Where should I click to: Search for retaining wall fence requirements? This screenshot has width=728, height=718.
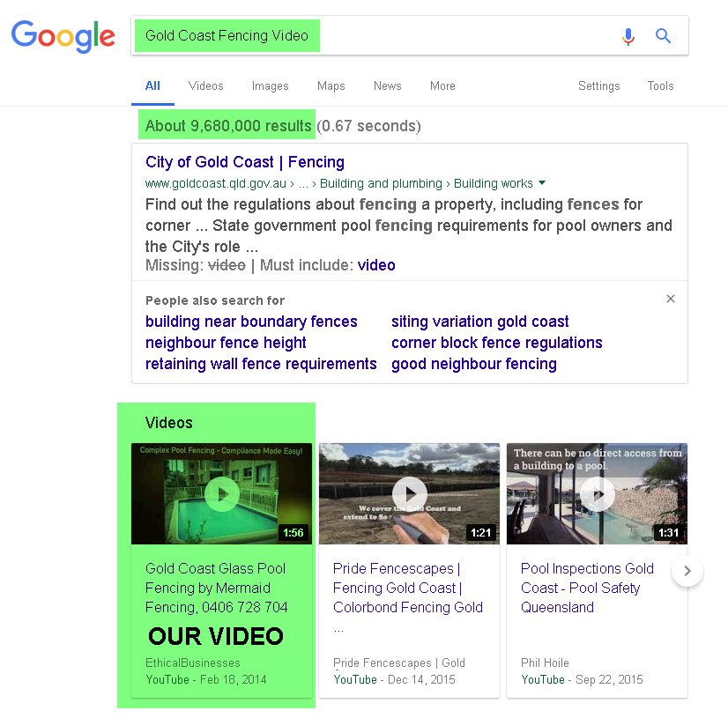click(261, 364)
